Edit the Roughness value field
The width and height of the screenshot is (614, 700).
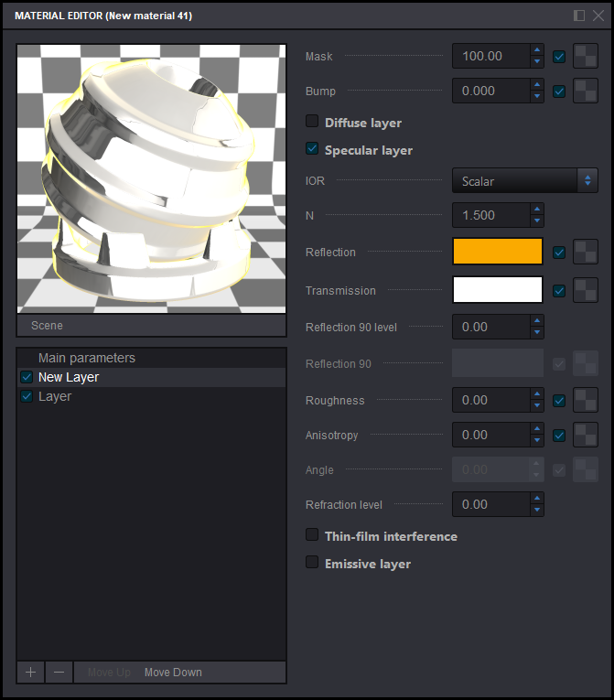(x=491, y=400)
